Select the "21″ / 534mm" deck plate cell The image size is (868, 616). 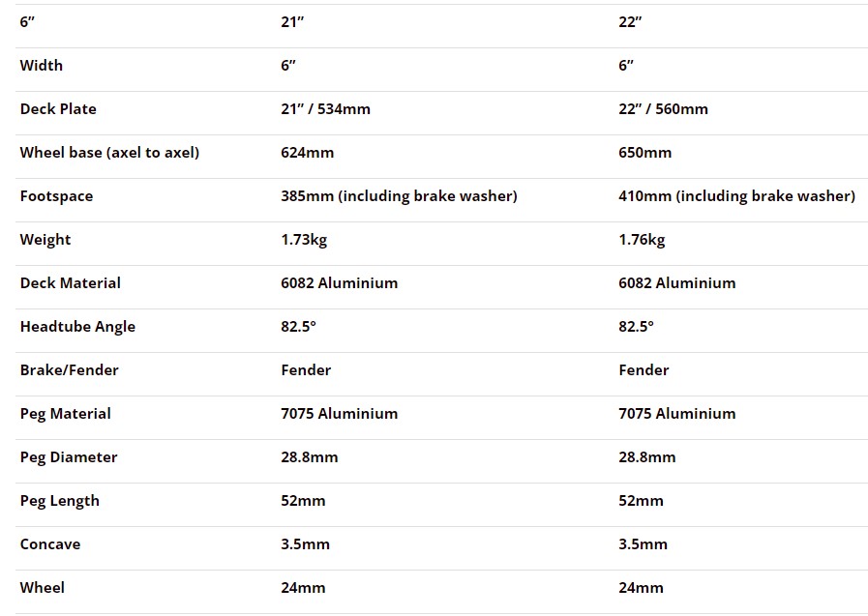click(x=325, y=109)
